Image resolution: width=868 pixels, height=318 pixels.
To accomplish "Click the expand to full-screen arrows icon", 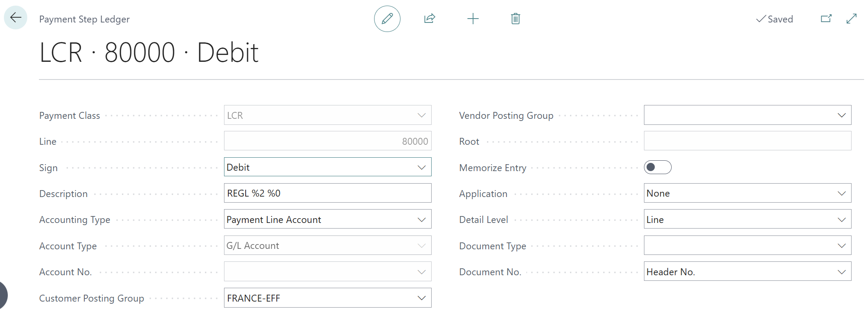I will pos(851,19).
